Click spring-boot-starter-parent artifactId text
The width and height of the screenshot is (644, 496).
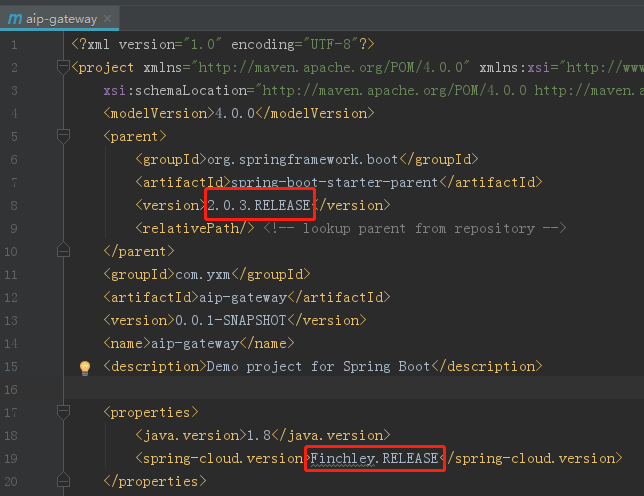coord(335,182)
